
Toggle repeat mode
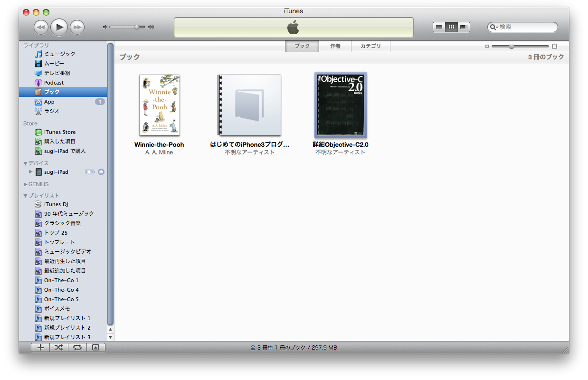77,347
